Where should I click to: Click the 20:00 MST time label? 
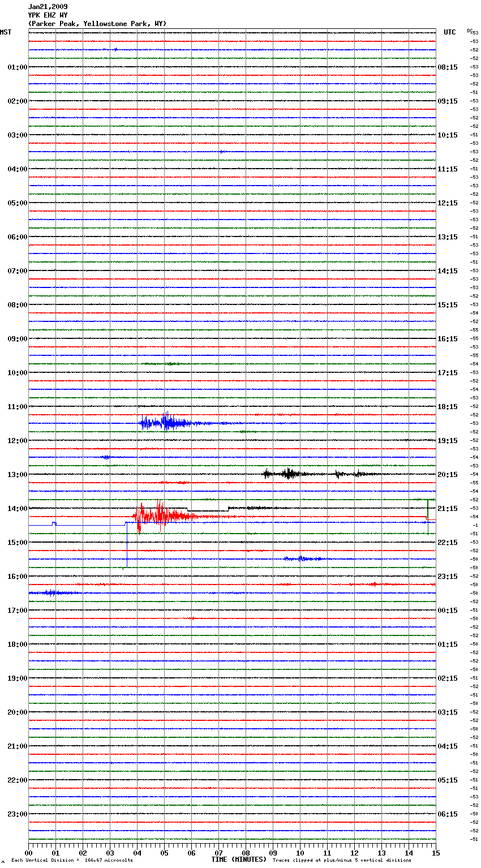[18, 712]
